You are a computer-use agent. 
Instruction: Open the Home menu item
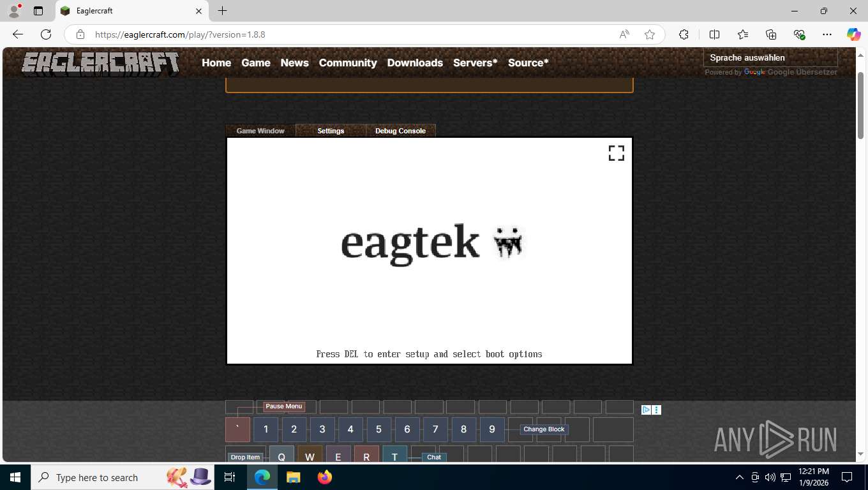pos(216,63)
